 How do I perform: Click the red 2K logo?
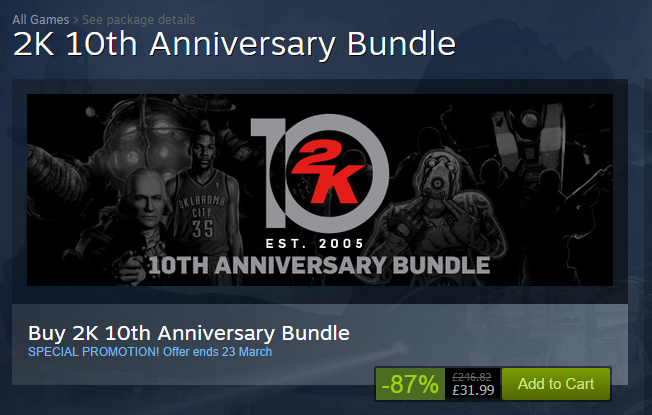(328, 172)
